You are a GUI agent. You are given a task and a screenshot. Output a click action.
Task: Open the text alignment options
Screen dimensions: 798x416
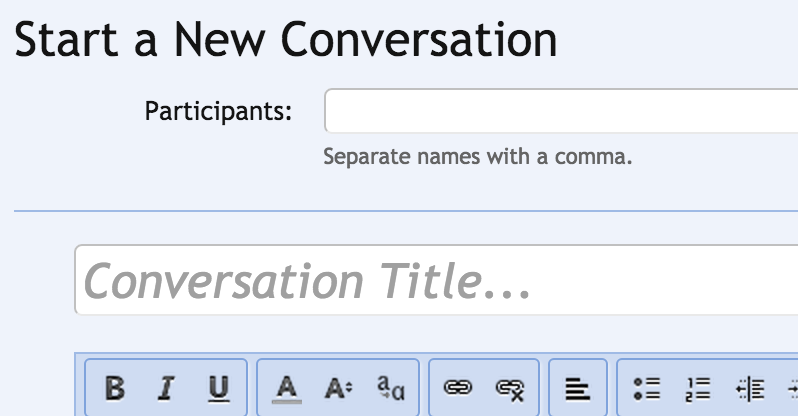(x=578, y=388)
